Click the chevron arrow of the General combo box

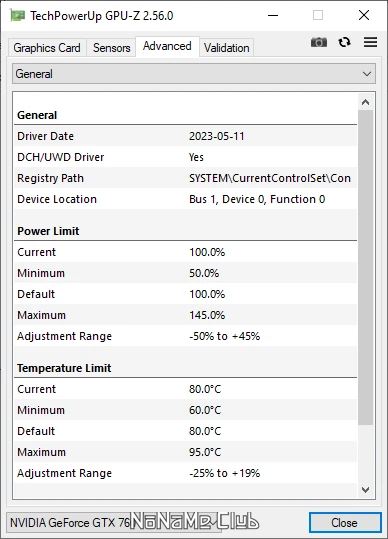pos(367,74)
